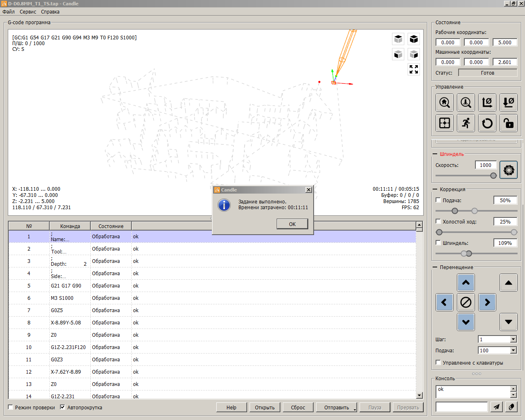The image size is (525, 420).
Task: Fit the view with the fullscreen arrows icon
Action: (414, 69)
